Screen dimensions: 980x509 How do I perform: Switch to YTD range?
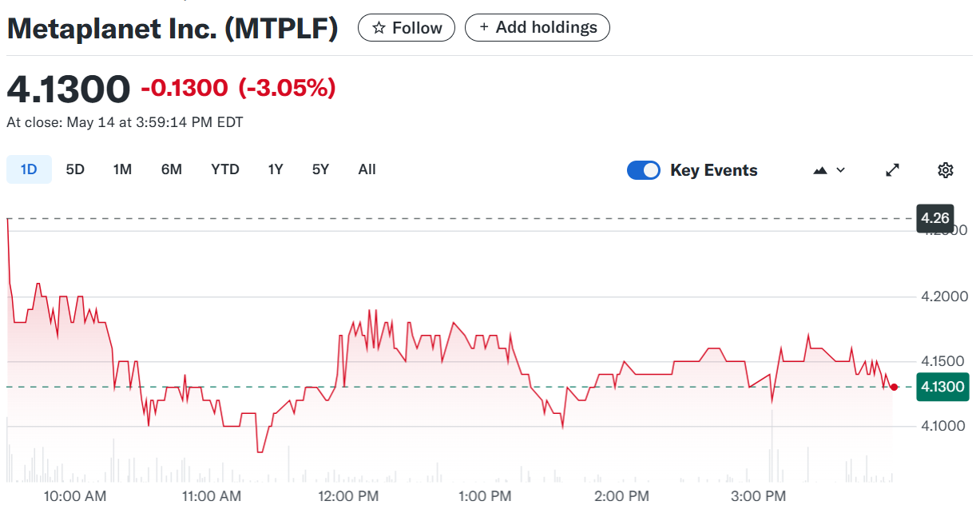point(225,169)
